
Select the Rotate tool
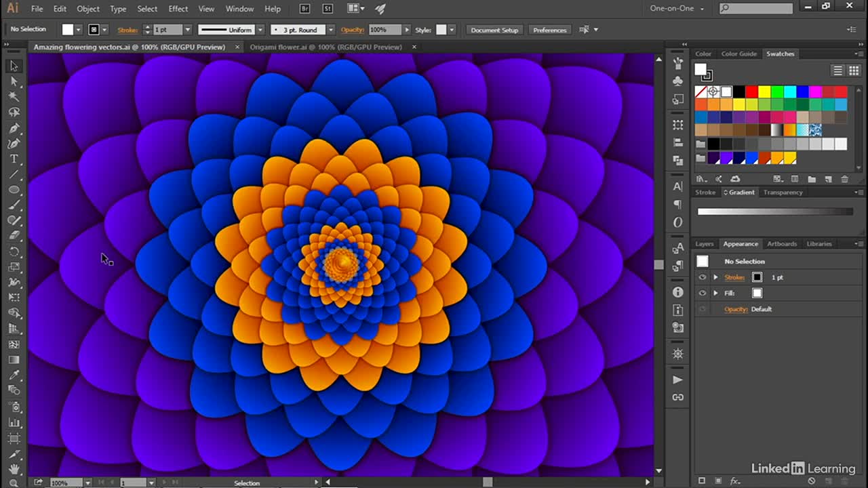coord(14,251)
